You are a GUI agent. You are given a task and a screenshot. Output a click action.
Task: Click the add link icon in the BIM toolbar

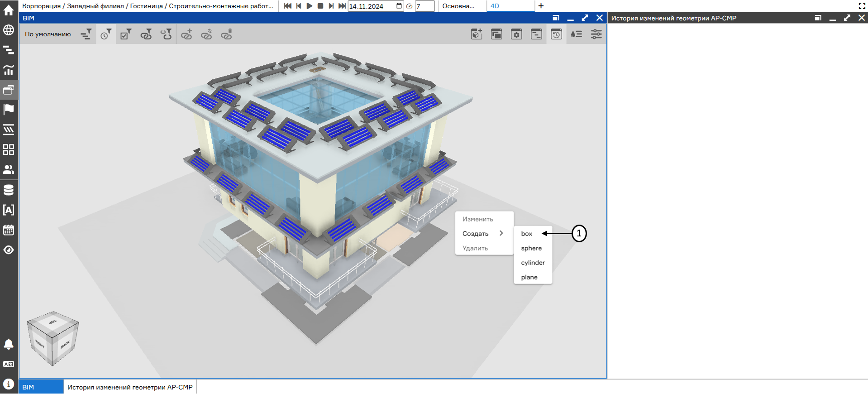pyautogui.click(x=186, y=34)
